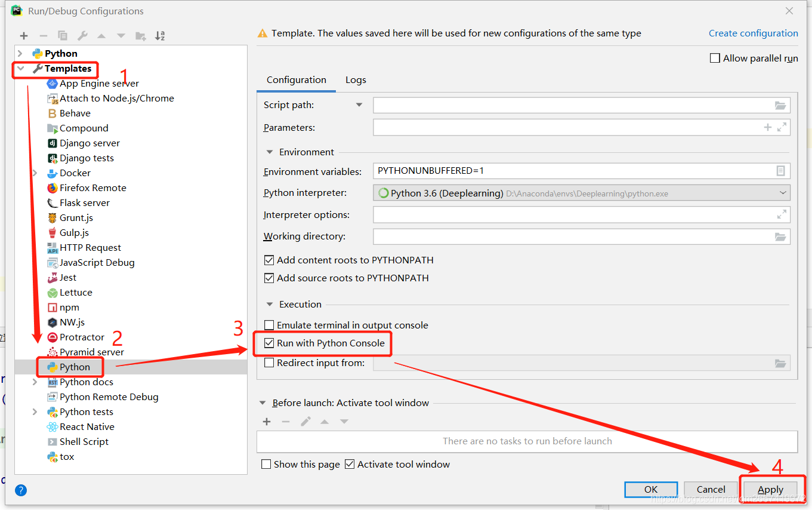The width and height of the screenshot is (812, 510).
Task: Open Python interpreter dropdown
Action: tap(582, 193)
